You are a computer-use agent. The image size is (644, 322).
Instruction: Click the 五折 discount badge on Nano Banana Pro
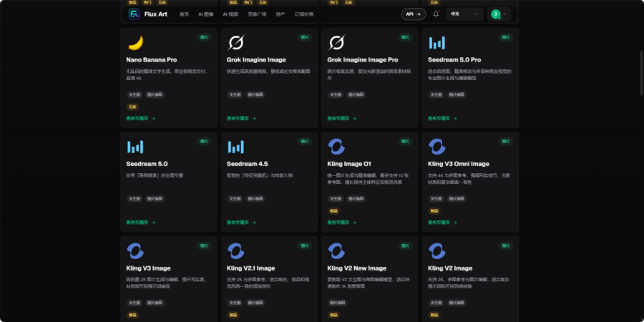(x=132, y=107)
